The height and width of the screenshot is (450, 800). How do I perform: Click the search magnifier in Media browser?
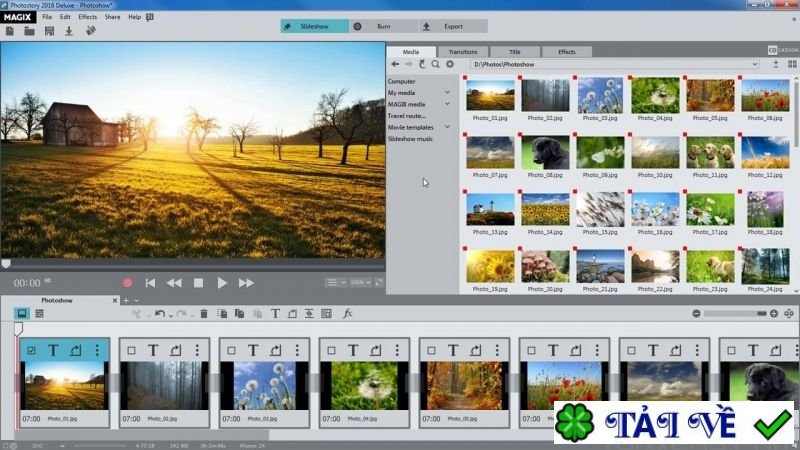coord(435,64)
